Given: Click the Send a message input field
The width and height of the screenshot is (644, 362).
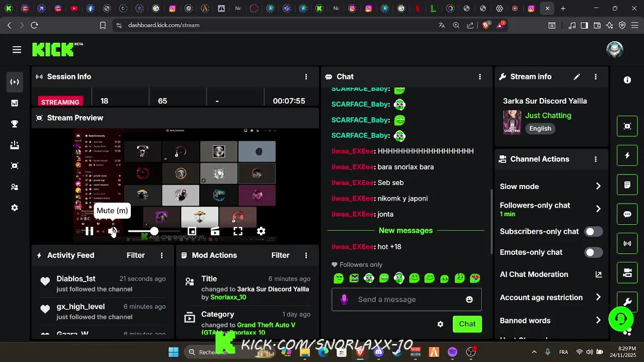Looking at the screenshot, I should (x=407, y=300).
